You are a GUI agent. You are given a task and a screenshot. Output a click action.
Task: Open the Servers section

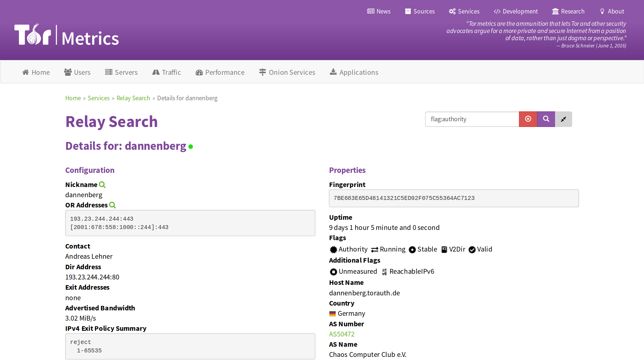coord(121,72)
